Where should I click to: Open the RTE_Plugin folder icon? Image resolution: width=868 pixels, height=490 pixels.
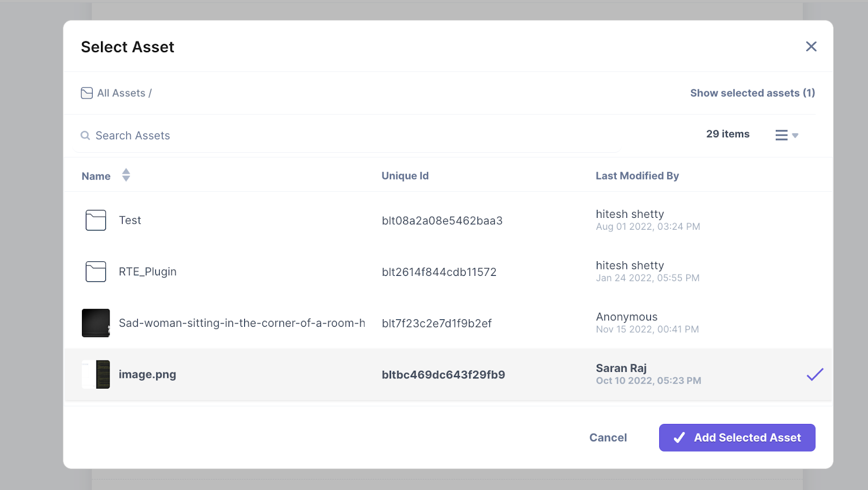96,272
